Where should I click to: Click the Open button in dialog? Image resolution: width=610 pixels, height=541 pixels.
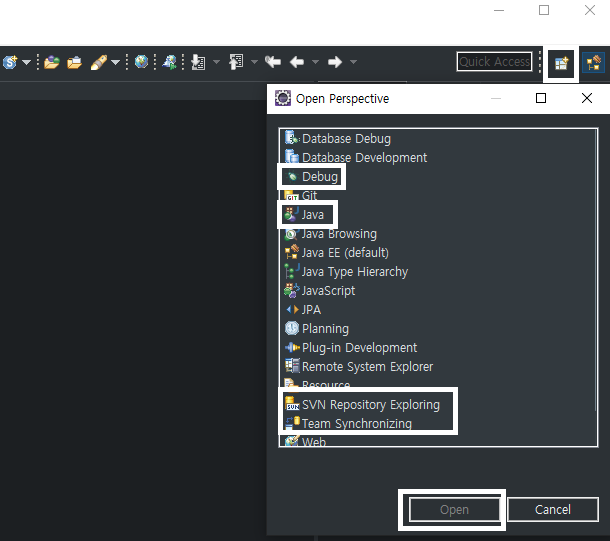pos(454,509)
